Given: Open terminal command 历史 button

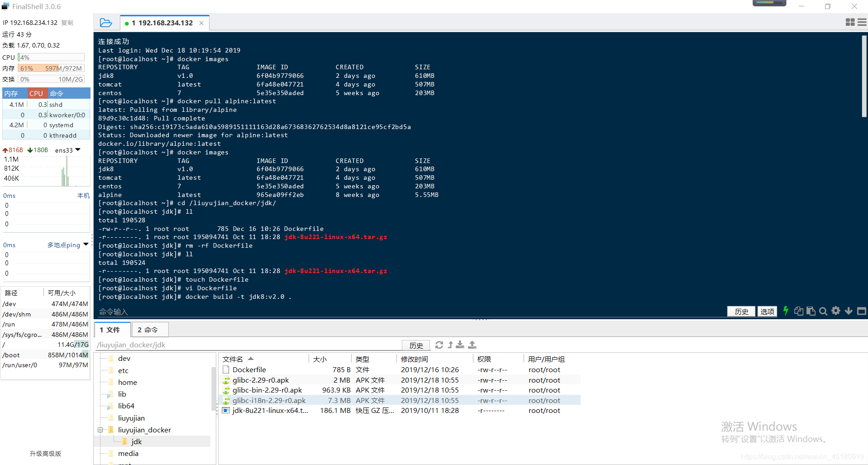Looking at the screenshot, I should pyautogui.click(x=741, y=312).
